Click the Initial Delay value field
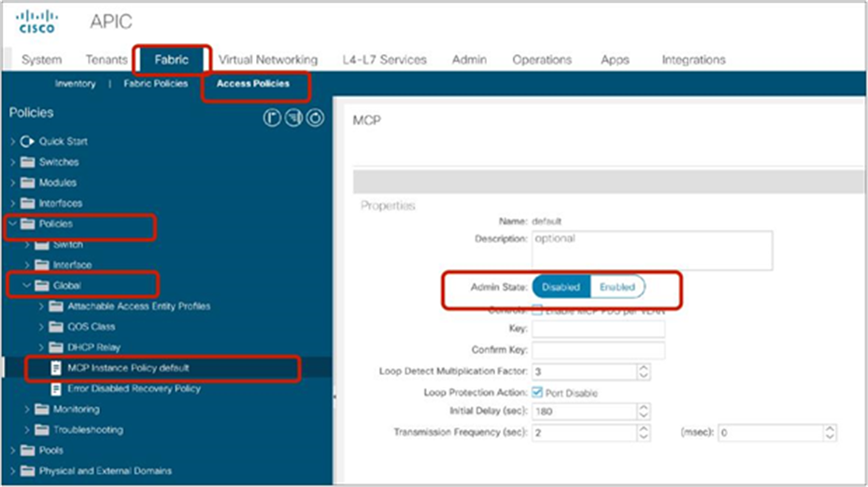 coord(584,411)
